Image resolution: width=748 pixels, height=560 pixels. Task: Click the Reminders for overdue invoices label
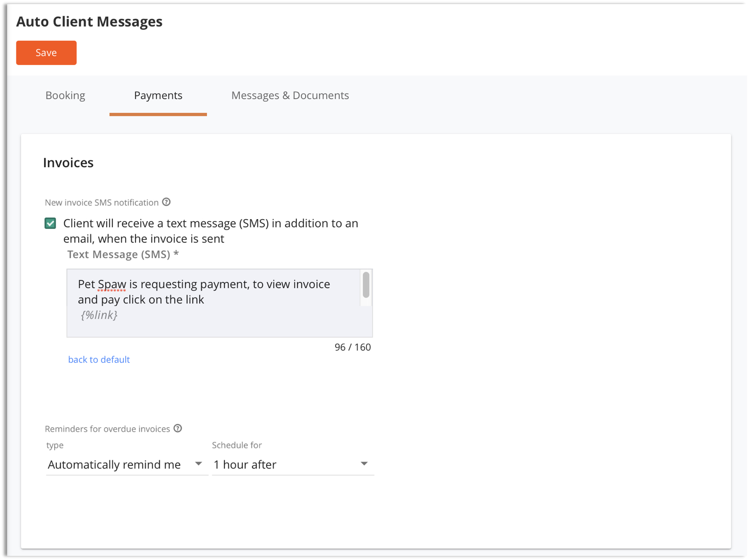coord(107,429)
